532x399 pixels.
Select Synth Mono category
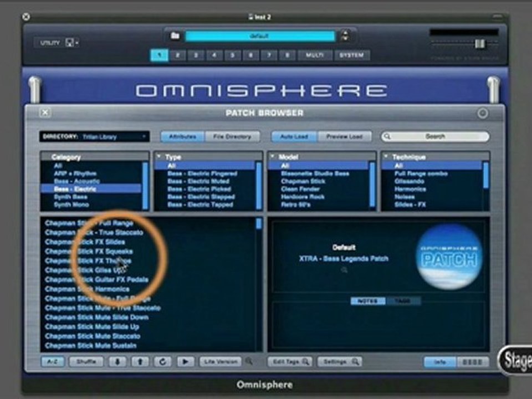tap(71, 204)
